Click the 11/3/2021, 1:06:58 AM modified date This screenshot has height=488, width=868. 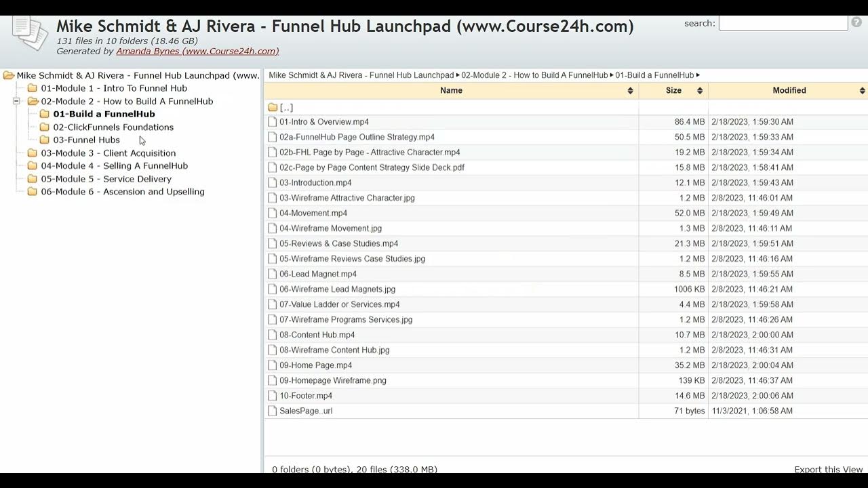click(752, 411)
